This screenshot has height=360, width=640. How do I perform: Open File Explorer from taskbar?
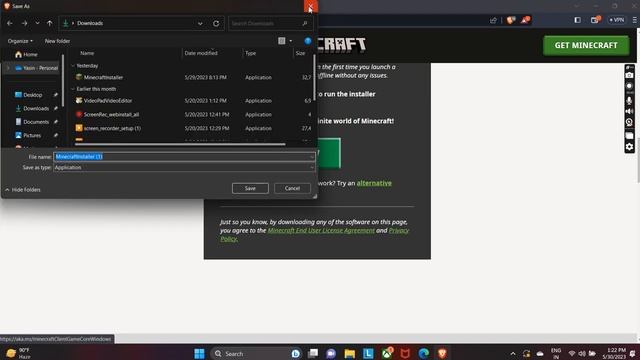coord(349,353)
